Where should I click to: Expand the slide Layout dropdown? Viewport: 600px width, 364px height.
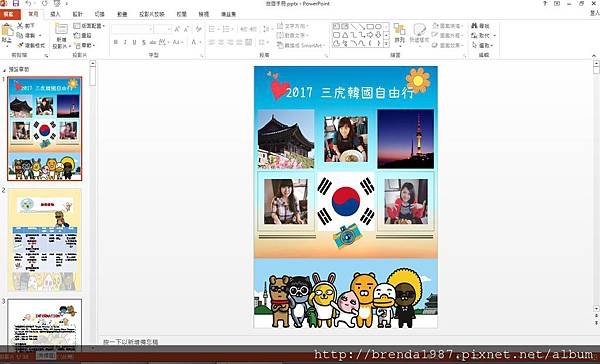click(89, 26)
